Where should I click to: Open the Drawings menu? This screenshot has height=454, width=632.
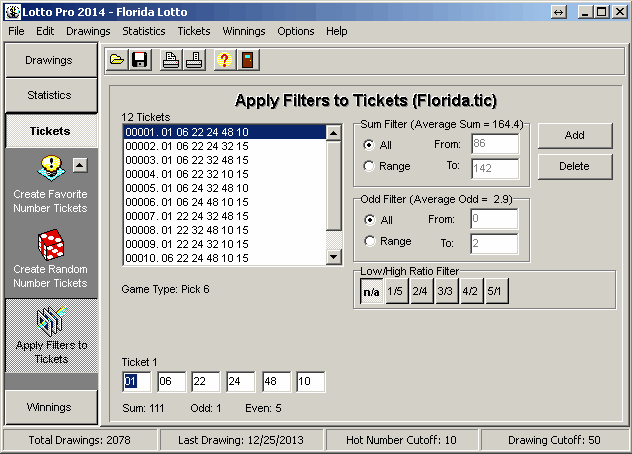(x=88, y=31)
